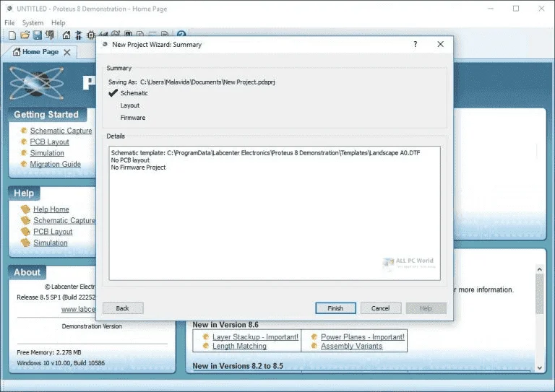Viewport: 555px width, 392px height.
Task: Click the Saving As project path text
Action: point(207,82)
